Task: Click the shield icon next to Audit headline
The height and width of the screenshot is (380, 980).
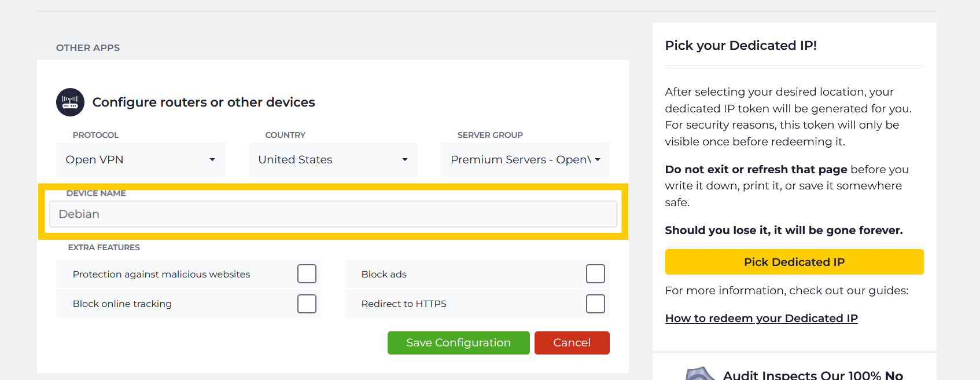Action: tap(700, 374)
